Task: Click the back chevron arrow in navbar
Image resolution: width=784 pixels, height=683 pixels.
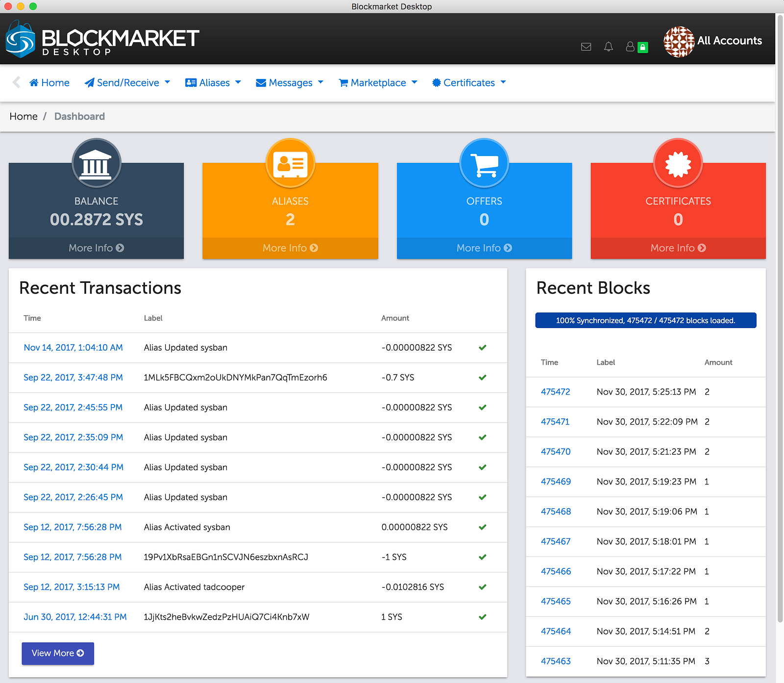Action: pyautogui.click(x=17, y=82)
